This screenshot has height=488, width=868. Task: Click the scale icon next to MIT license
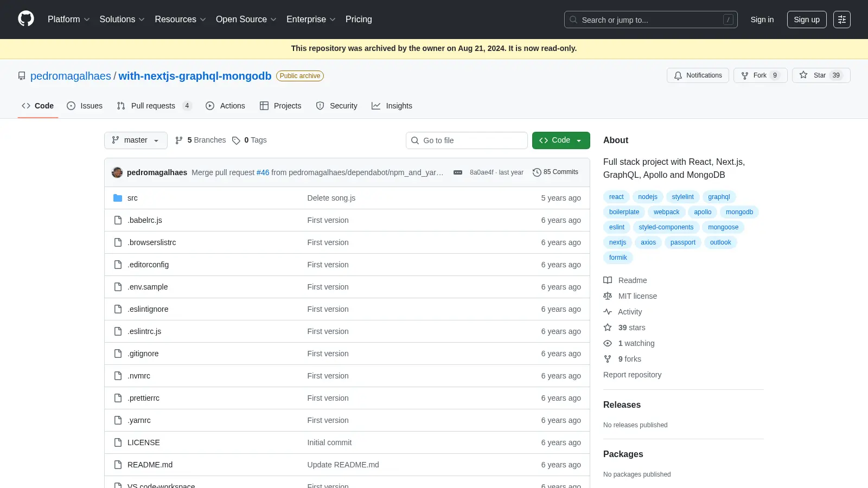click(608, 296)
